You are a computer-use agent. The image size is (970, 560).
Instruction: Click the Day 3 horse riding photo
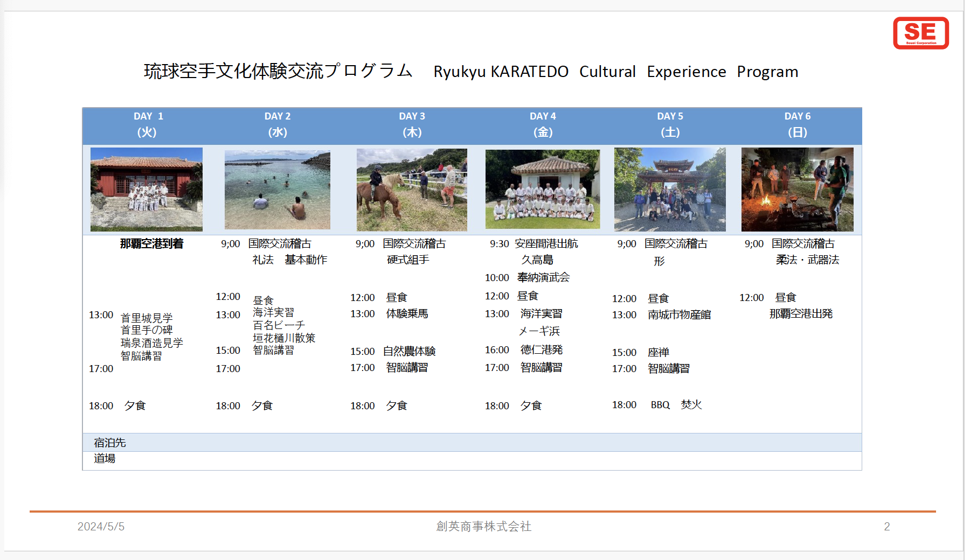point(412,190)
